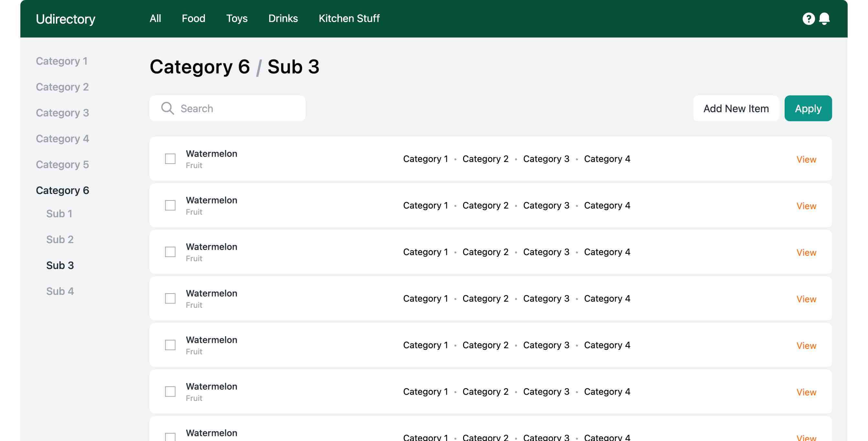Select Category 3 in the sidebar
This screenshot has width=868, height=441.
(62, 113)
